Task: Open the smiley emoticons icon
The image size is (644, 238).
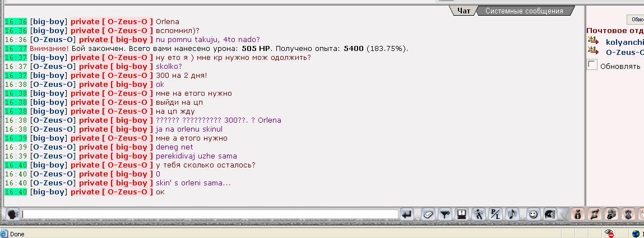Action: point(533,214)
